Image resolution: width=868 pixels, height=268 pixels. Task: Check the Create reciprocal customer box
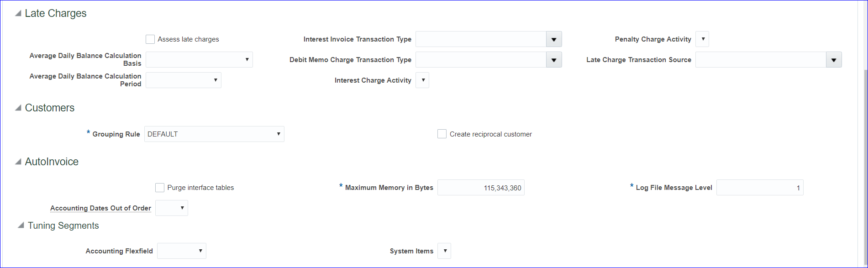pyautogui.click(x=442, y=134)
